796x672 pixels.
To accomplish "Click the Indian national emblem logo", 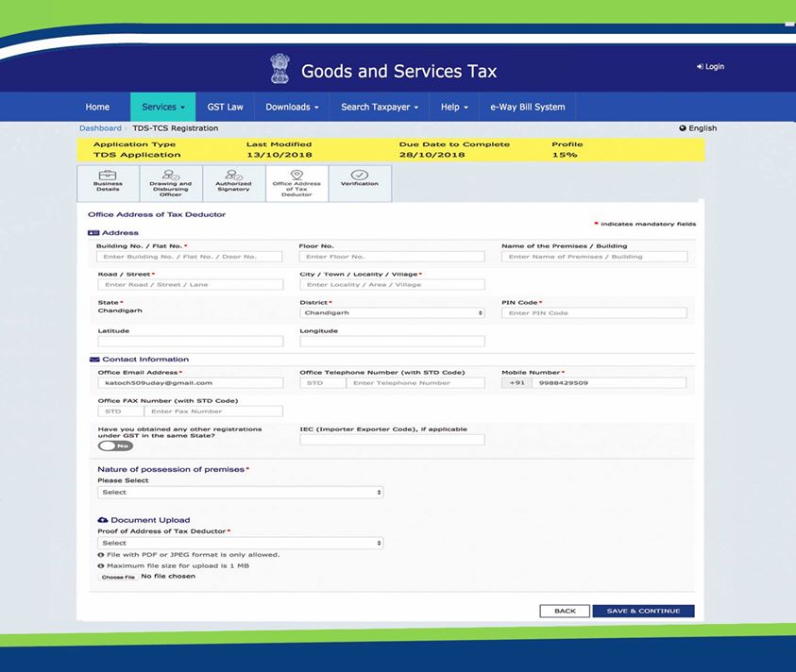I will (x=279, y=69).
